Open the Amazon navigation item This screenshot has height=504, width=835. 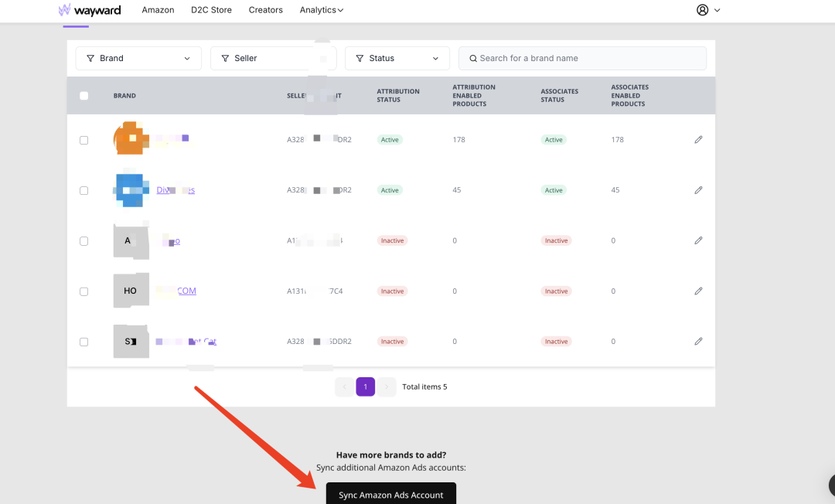tap(158, 9)
